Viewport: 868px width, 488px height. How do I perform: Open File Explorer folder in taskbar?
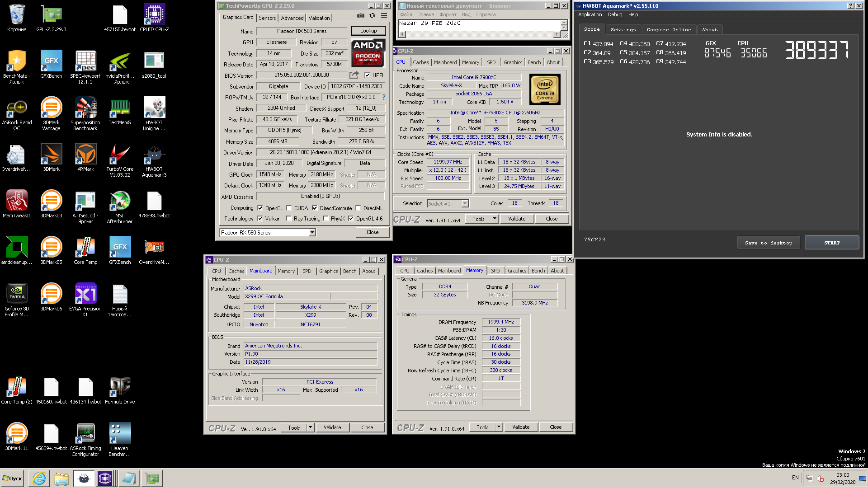coord(61,479)
